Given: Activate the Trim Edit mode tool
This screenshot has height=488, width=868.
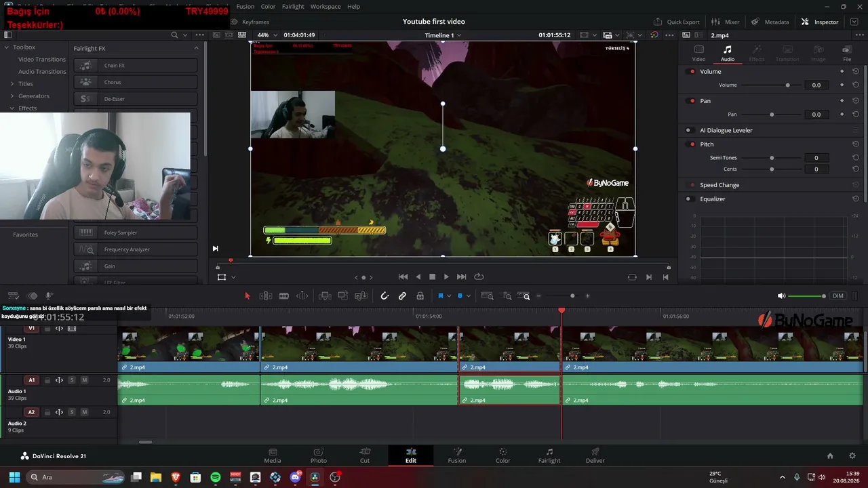Looking at the screenshot, I should [266, 296].
